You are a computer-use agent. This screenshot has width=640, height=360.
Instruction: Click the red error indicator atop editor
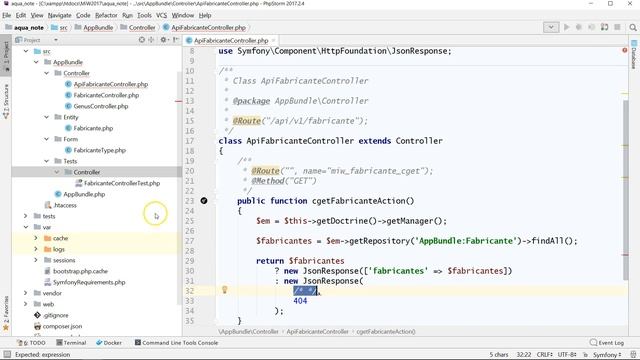(624, 50)
